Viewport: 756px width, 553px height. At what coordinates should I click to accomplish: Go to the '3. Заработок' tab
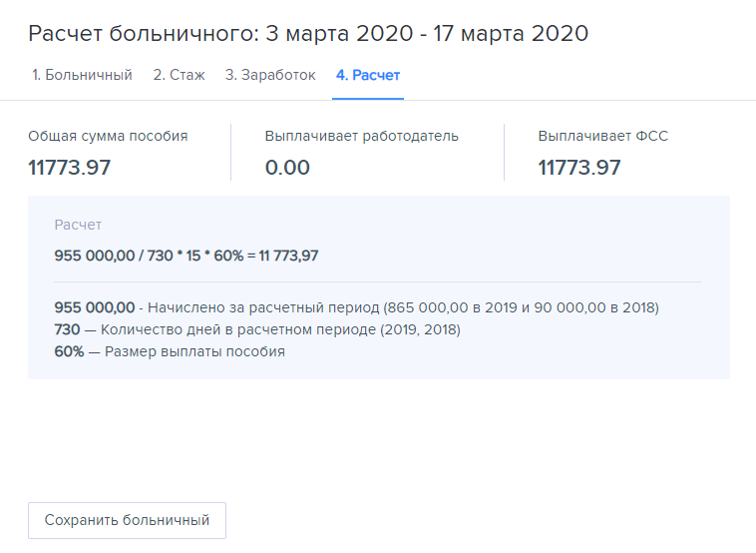click(269, 75)
